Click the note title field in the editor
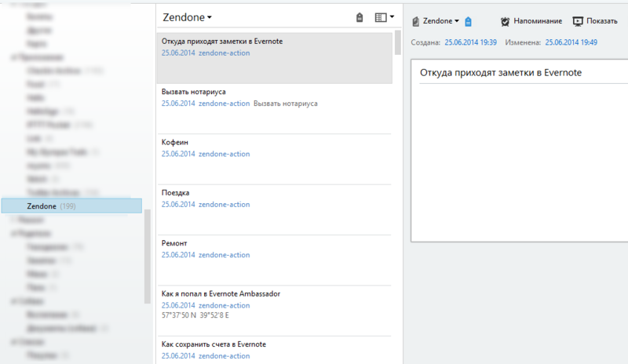This screenshot has height=364, width=628. point(524,72)
